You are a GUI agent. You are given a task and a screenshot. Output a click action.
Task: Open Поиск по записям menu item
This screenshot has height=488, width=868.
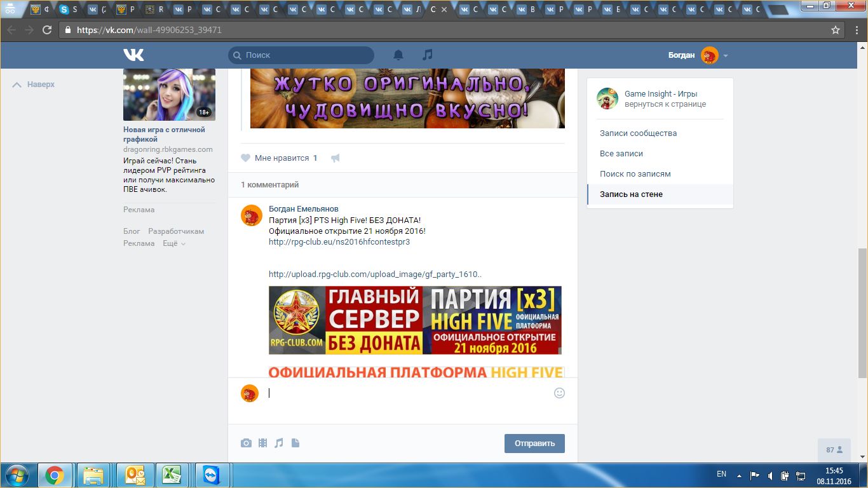pos(635,174)
